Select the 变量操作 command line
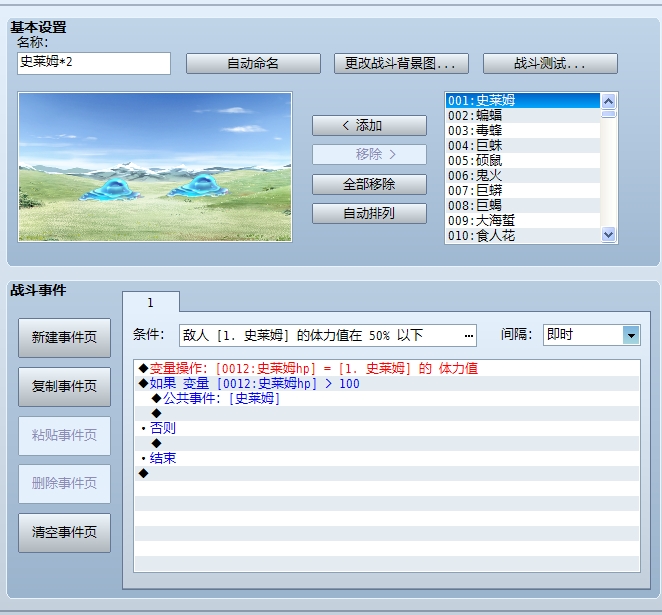Viewport: 662px width, 615px height. [x=386, y=368]
